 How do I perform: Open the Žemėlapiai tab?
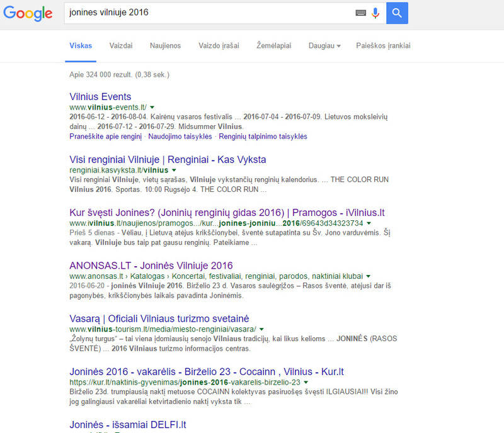tap(274, 45)
